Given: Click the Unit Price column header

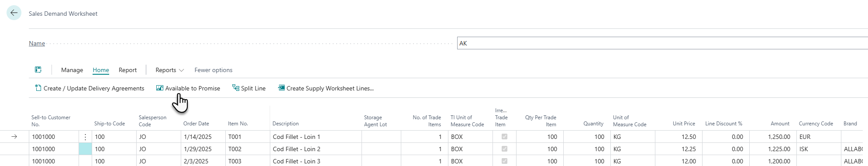Looking at the screenshot, I should point(684,124).
